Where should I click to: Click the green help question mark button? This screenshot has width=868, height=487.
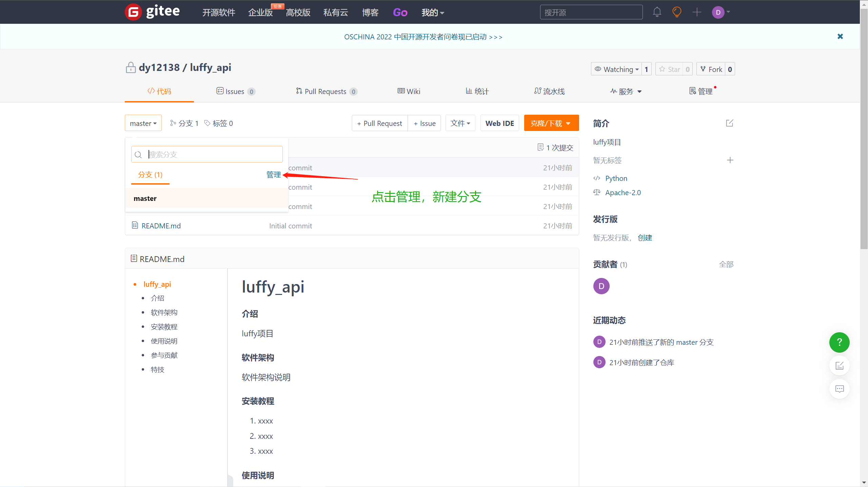pyautogui.click(x=839, y=342)
